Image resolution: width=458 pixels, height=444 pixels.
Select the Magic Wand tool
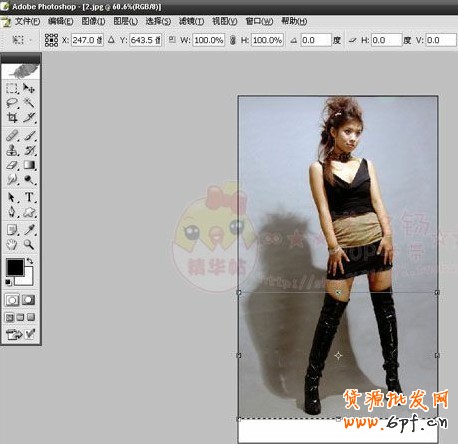[x=29, y=103]
